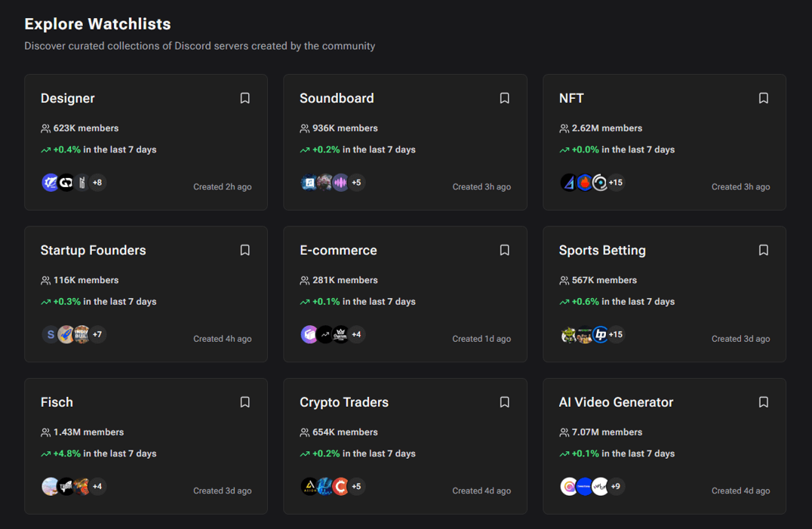This screenshot has width=812, height=529.
Task: Toggle the bookmark on AI Video Generator
Action: 763,402
